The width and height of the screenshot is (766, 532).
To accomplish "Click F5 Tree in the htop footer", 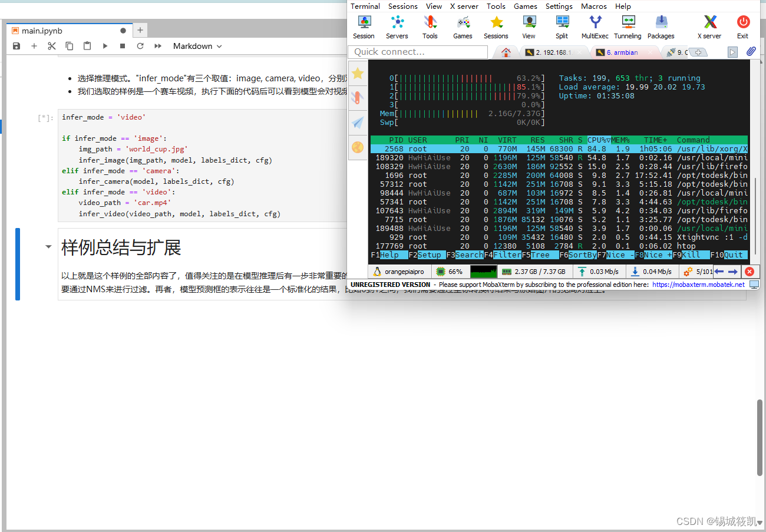I will (x=540, y=255).
